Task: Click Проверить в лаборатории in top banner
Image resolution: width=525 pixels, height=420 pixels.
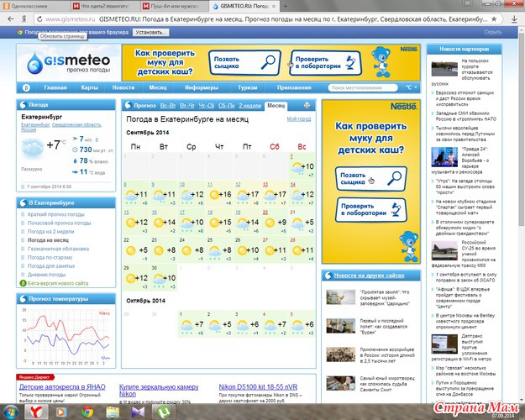Action: click(325, 63)
